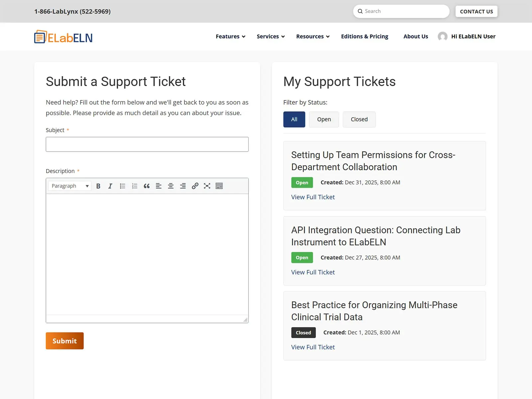Viewport: 532px width, 399px height.
Task: Navigate to the About Us page
Action: point(416,36)
